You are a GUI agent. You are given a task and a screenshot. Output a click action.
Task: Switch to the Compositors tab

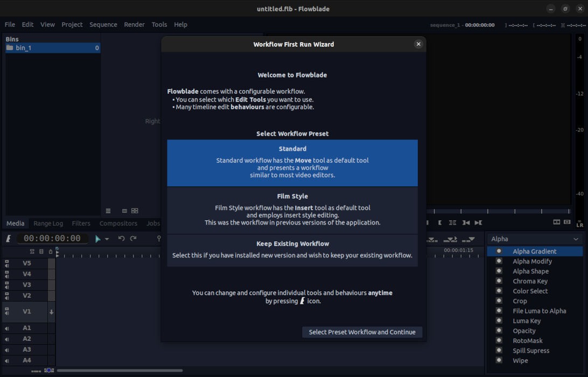[x=118, y=223]
